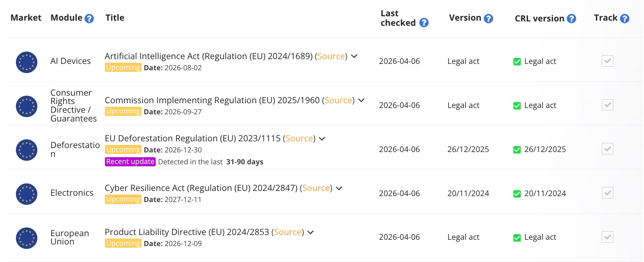Expand Commission Implementing Regulation 2025/1960 chevron
This screenshot has width=644, height=262.
[x=361, y=100]
